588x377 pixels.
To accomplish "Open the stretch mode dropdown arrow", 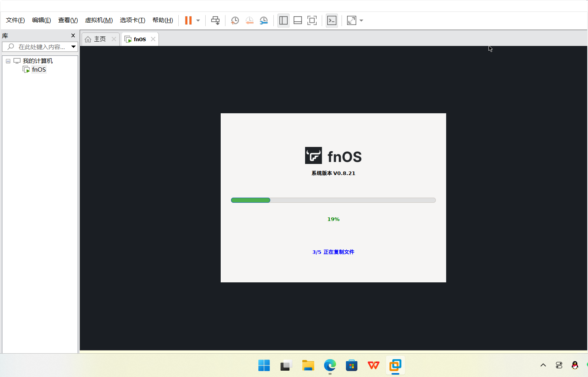I will [x=361, y=21].
